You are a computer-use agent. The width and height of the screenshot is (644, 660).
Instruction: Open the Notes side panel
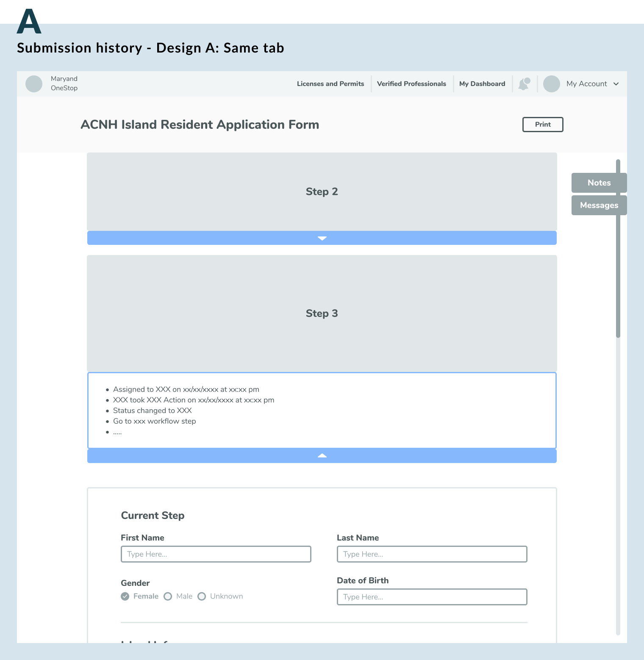pos(599,183)
